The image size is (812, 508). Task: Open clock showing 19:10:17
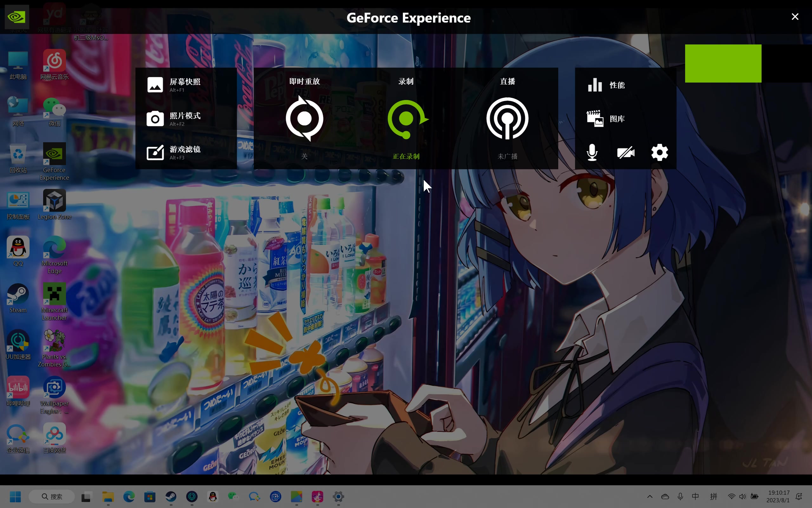click(778, 497)
